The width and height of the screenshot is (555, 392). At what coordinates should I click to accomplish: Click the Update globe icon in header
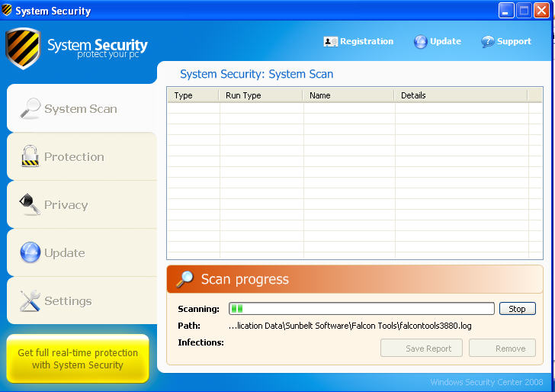(x=421, y=42)
